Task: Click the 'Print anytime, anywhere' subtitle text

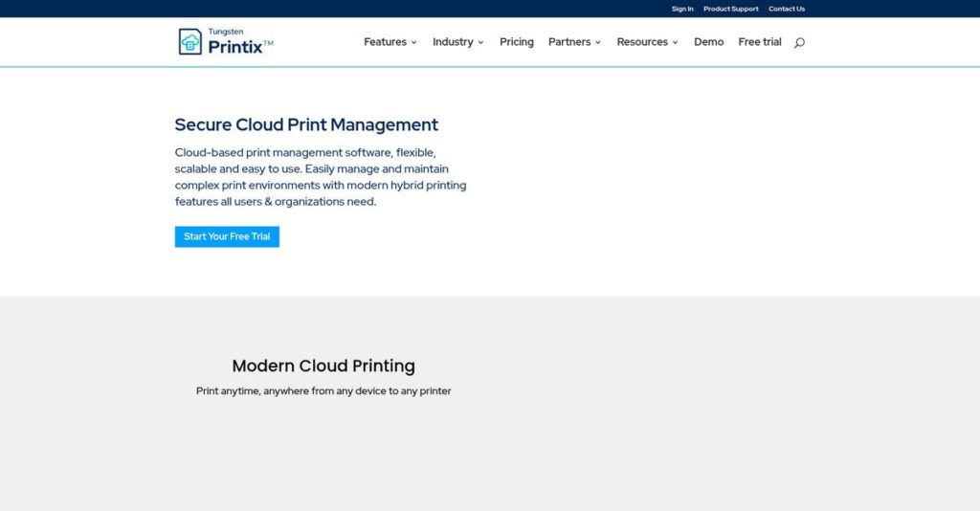Action: coord(323,391)
